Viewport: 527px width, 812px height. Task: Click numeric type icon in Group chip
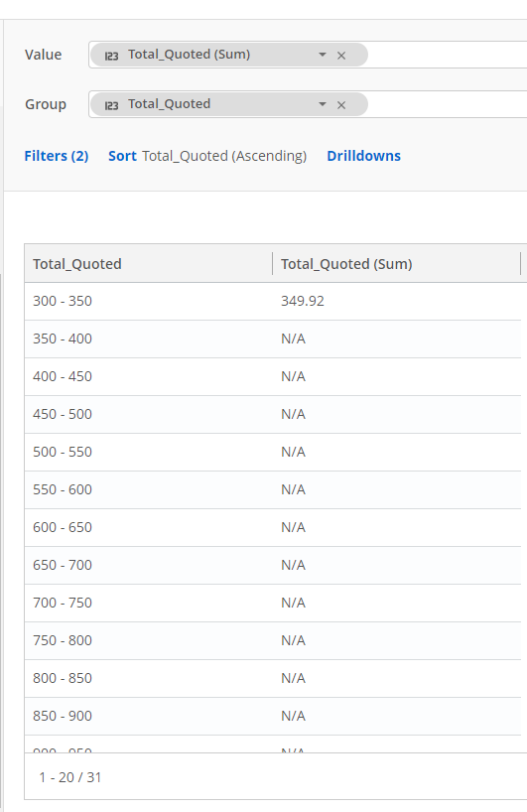111,105
